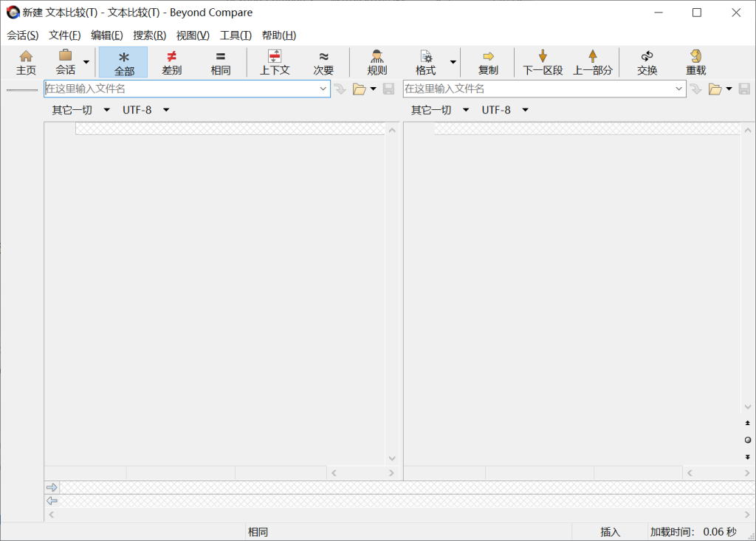756x541 pixels.
Task: Click the left pane horizontal scroll-right arrow
Action: pos(391,473)
